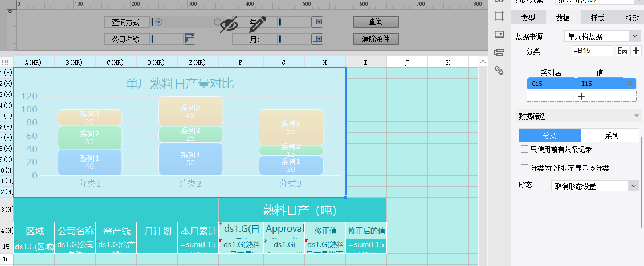Select column header F

pyautogui.click(x=241, y=63)
